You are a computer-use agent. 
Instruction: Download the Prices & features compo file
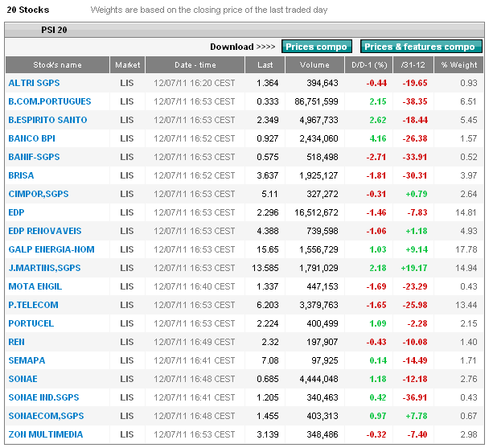coord(421,47)
